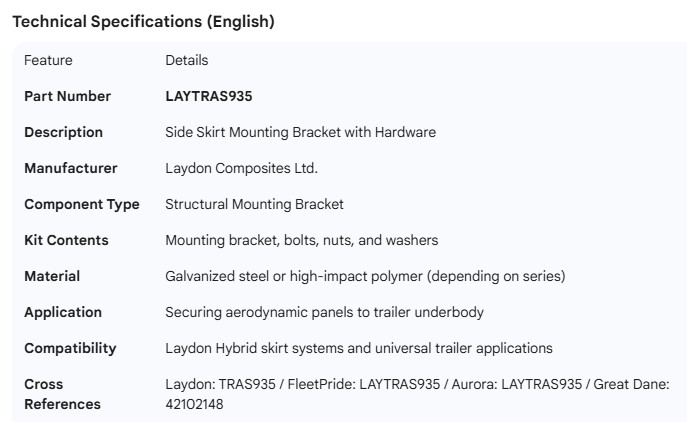Click the Material row label
The image size is (687, 426).
pyautogui.click(x=52, y=276)
